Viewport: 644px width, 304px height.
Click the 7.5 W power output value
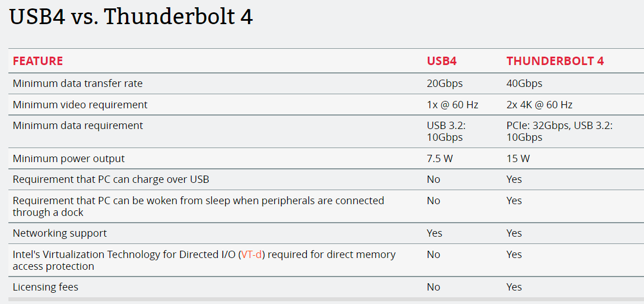tap(440, 158)
